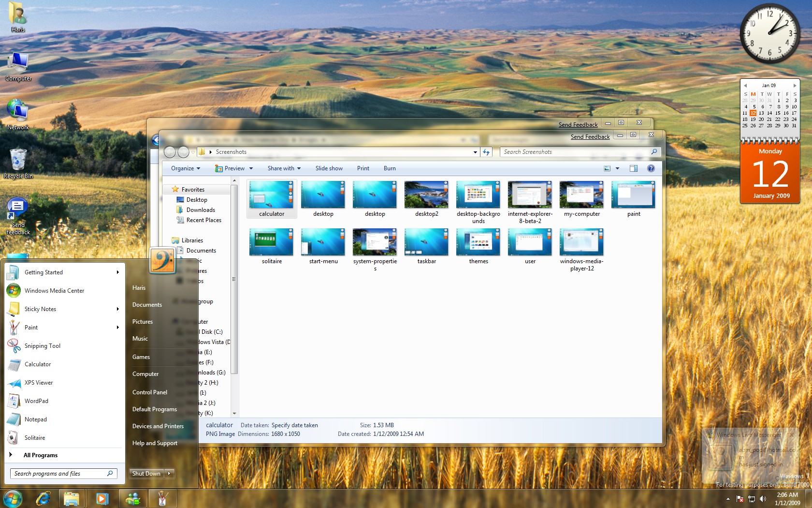Screen dimensions: 812x508
Task: Click the search magnifier in Search Screenshots box
Action: coord(654,152)
